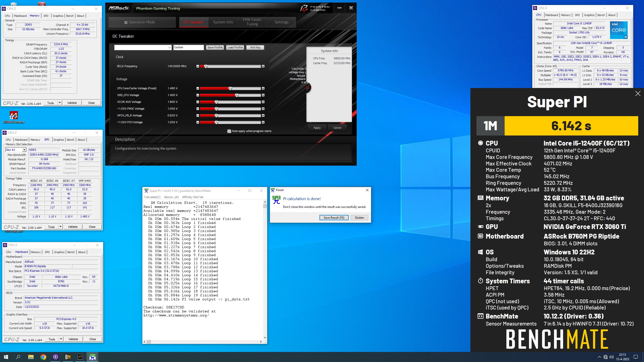This screenshot has height=362, width=644.
Task: Open FAN-Tastic Tuning tab
Action: point(252,22)
